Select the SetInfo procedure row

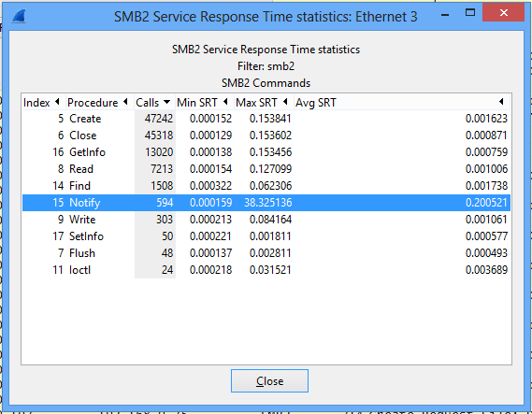[266, 236]
